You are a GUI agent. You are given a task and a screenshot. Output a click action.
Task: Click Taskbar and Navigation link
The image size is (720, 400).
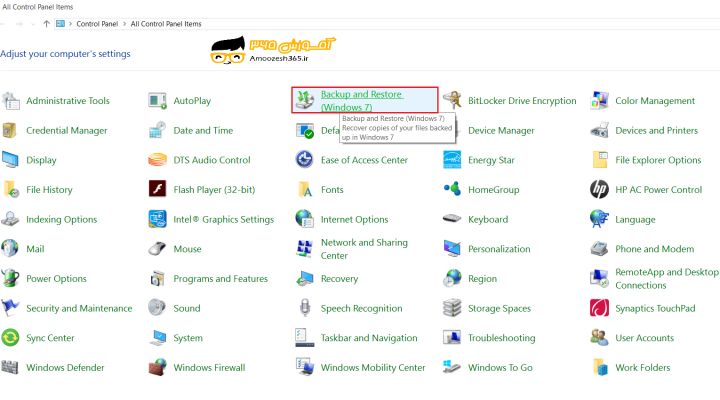pos(369,338)
